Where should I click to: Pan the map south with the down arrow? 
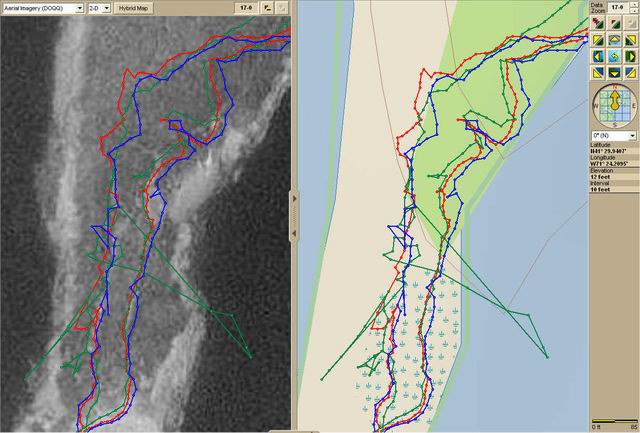tap(613, 73)
